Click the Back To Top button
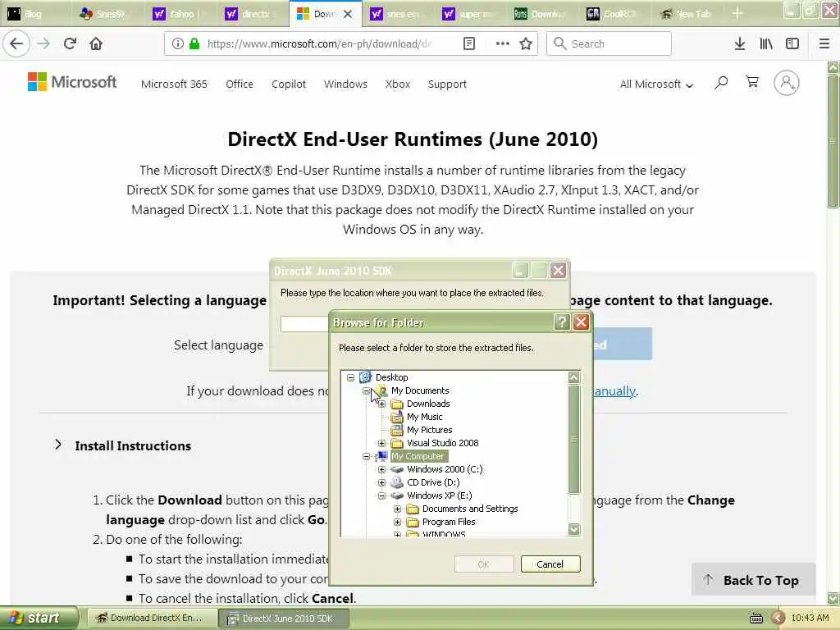The height and width of the screenshot is (630, 840). 753,580
